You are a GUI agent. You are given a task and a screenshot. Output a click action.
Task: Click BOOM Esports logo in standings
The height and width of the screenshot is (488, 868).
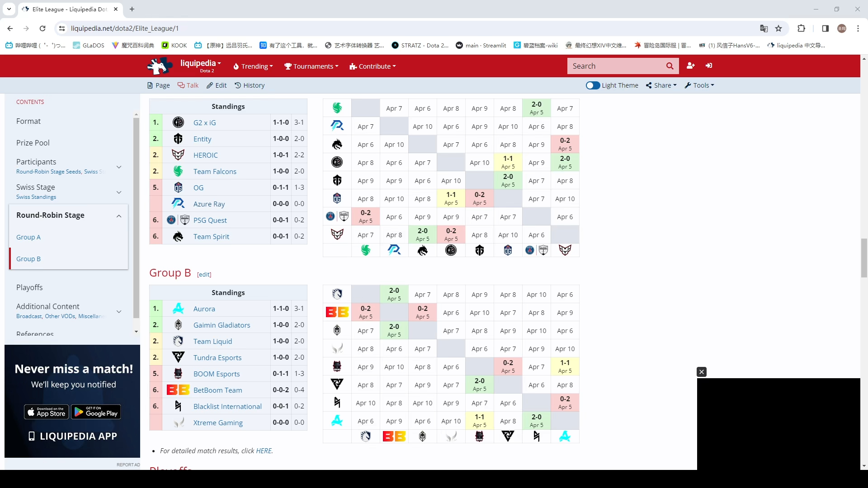point(178,374)
